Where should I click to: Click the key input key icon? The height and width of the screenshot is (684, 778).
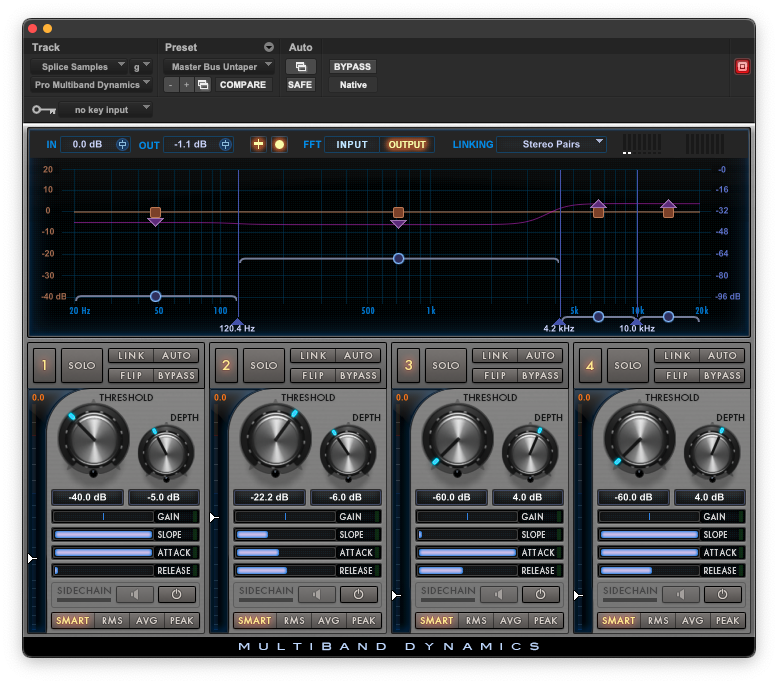tap(43, 110)
